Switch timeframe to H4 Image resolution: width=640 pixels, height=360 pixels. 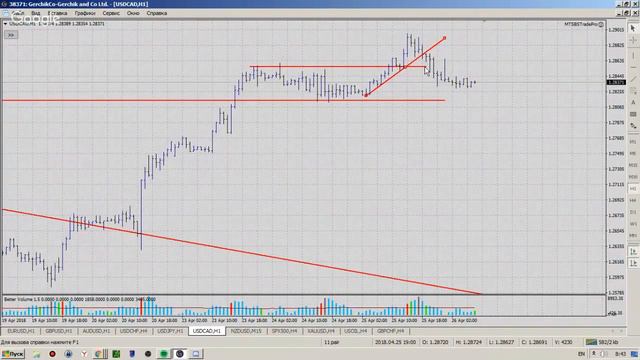coord(633,200)
